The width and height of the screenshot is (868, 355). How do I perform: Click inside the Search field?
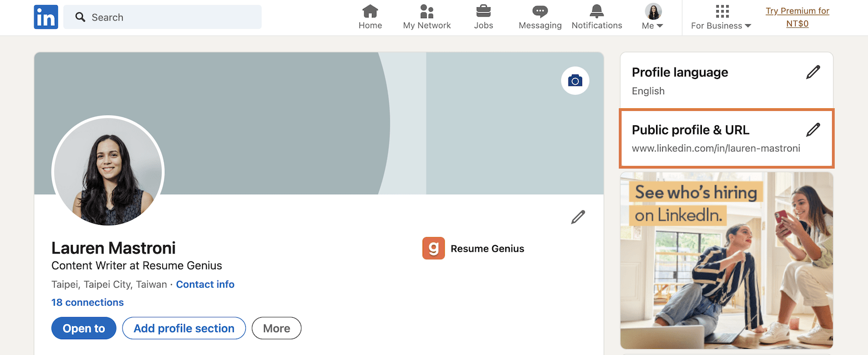pyautogui.click(x=162, y=17)
